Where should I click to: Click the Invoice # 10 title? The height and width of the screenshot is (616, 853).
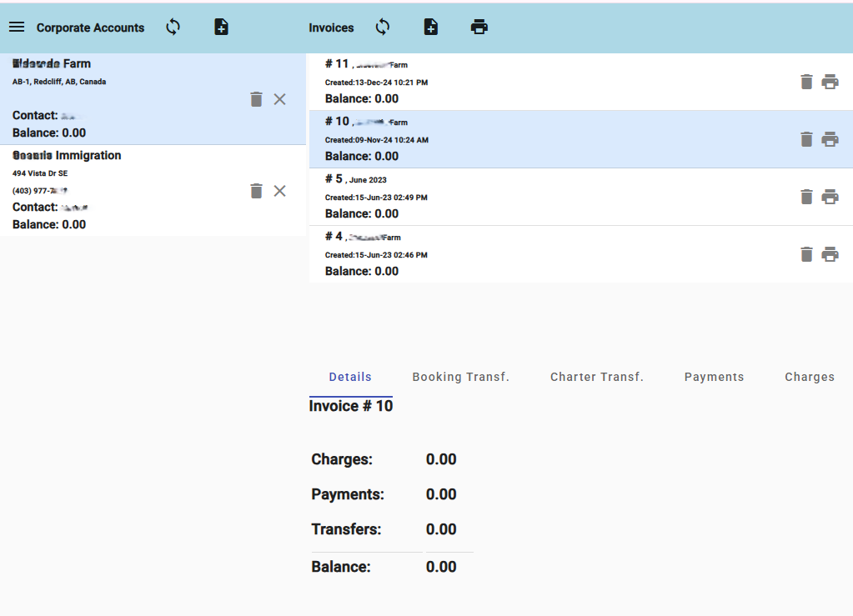pyautogui.click(x=351, y=406)
